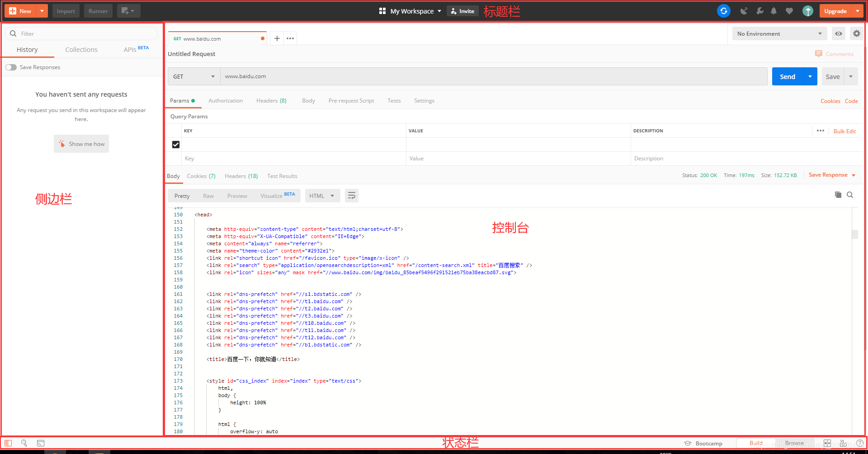868x454 pixels.
Task: Open Find and Replace in status bar
Action: (x=24, y=443)
